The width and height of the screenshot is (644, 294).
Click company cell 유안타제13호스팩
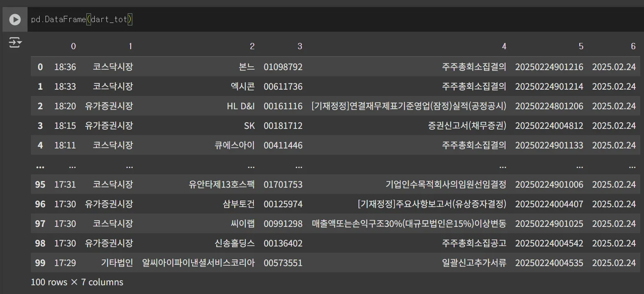point(222,184)
